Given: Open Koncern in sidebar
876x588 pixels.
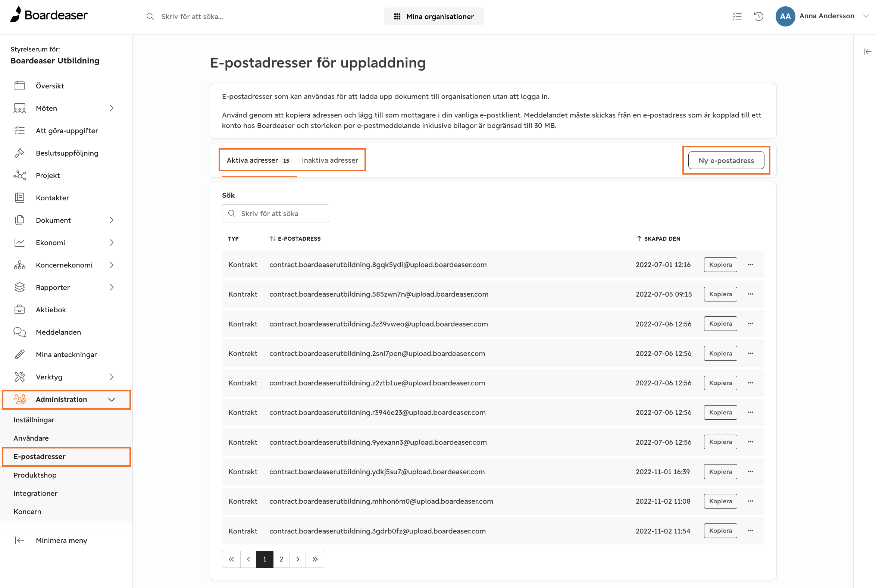Looking at the screenshot, I should click(x=27, y=512).
